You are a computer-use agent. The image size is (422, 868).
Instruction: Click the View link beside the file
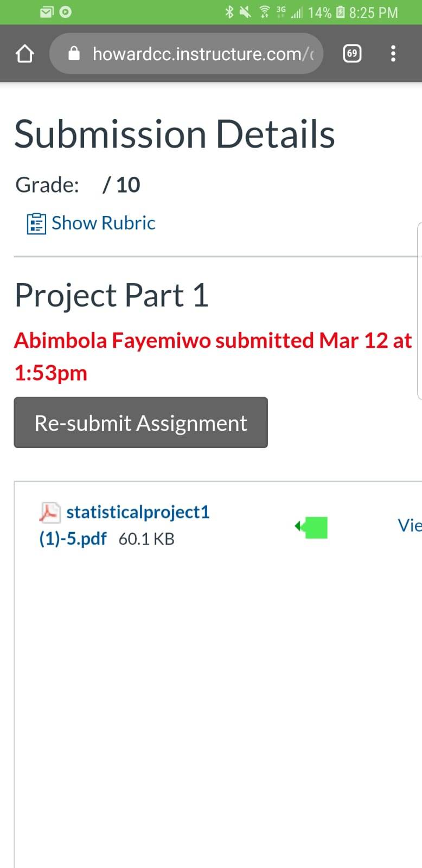pos(410,525)
